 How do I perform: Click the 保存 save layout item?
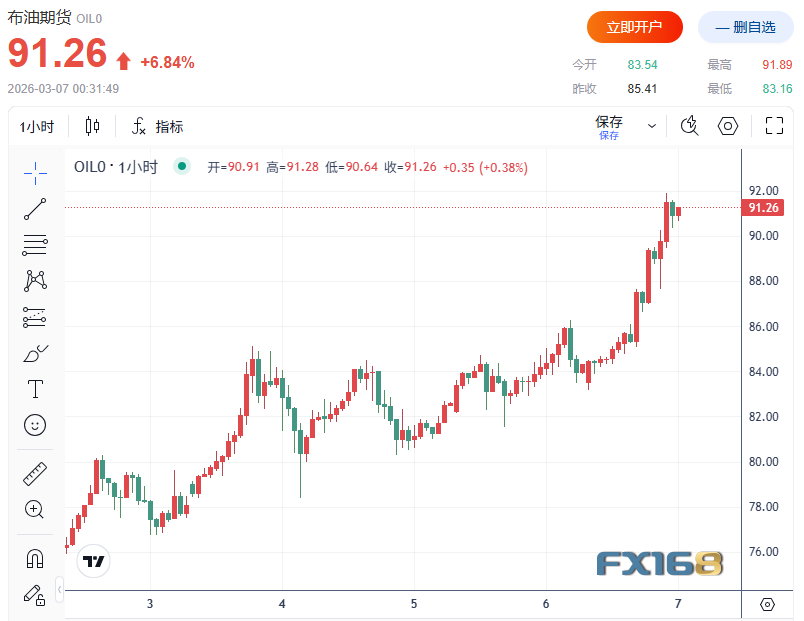(x=609, y=126)
